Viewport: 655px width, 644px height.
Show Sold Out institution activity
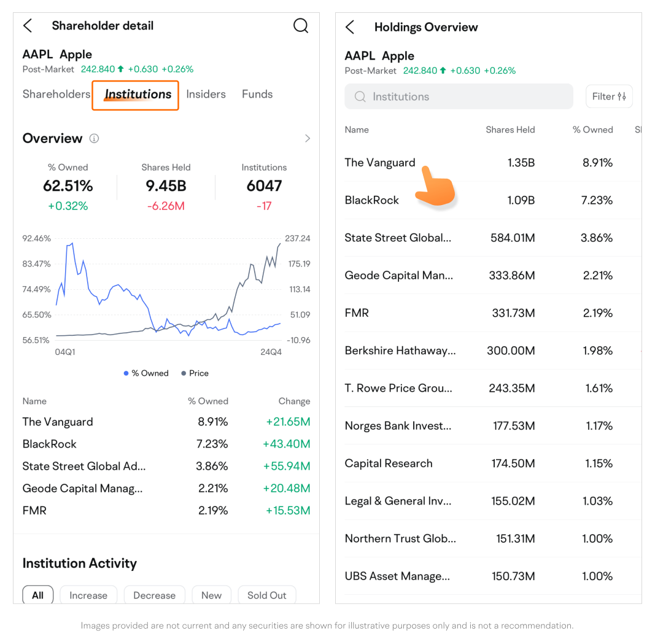(x=266, y=595)
